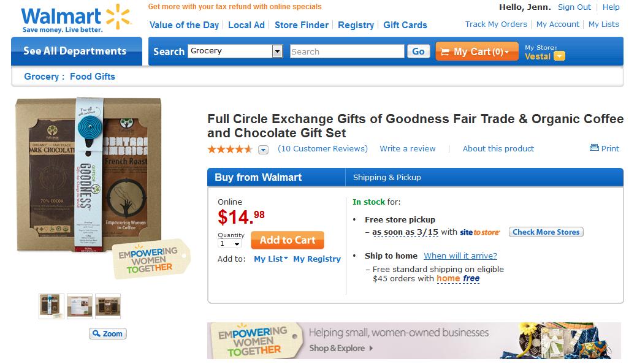This screenshot has height=364, width=637.
Task: Open the My List dropdown
Action: point(271,259)
